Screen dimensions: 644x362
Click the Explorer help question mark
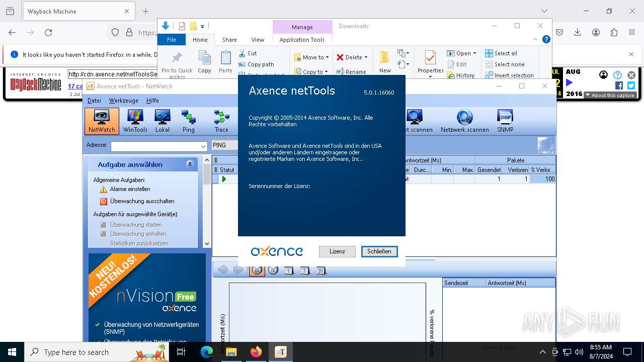tap(546, 39)
